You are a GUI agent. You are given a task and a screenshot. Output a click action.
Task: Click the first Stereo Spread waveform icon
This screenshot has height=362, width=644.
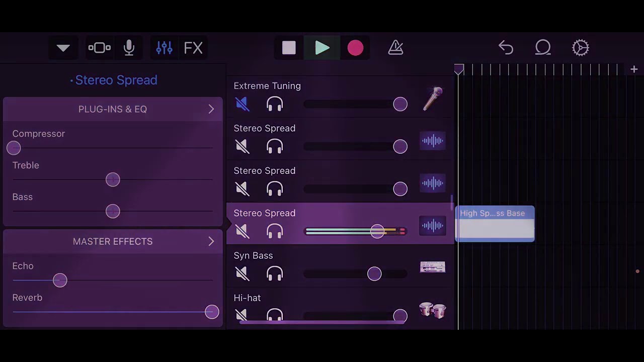pyautogui.click(x=433, y=141)
